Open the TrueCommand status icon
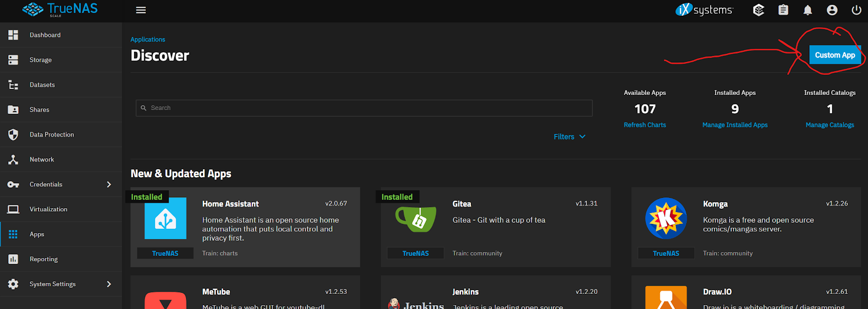868x309 pixels. [759, 10]
